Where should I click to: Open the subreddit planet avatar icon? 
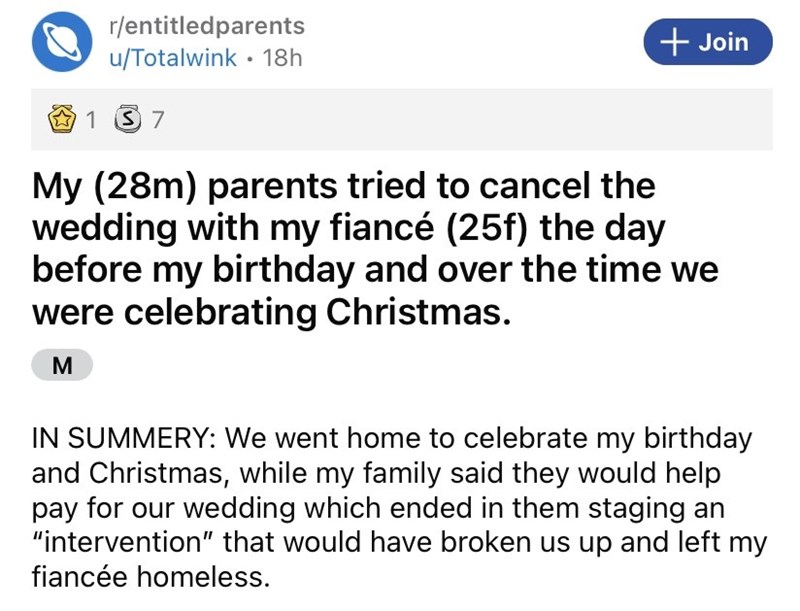63,40
